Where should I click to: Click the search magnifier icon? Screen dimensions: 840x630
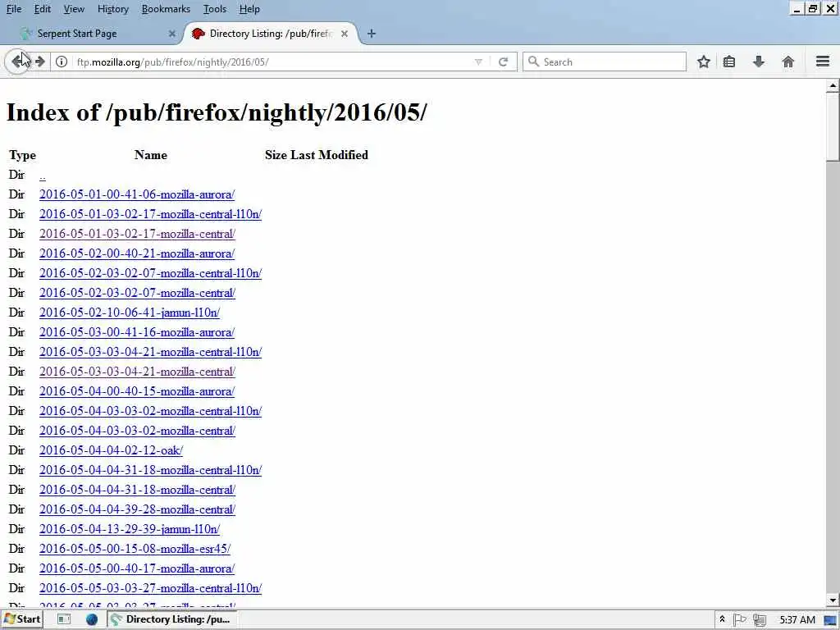[x=533, y=62]
